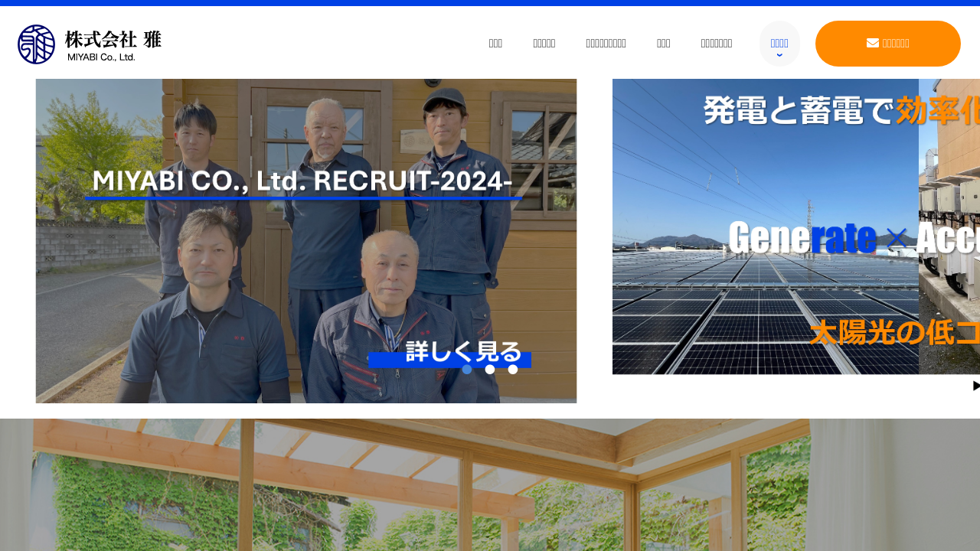Choose the longest navigation menu item
This screenshot has height=551, width=980.
(x=606, y=44)
